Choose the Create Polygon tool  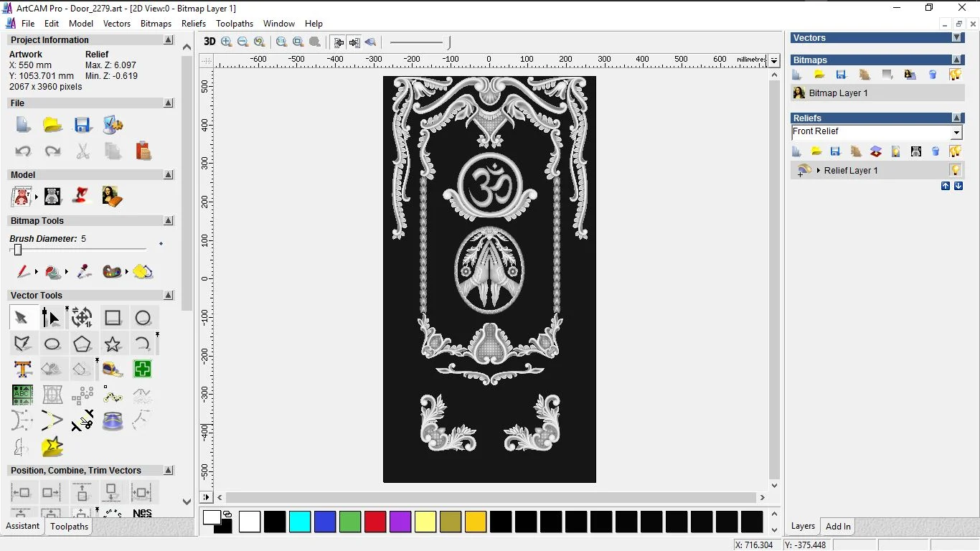(82, 344)
